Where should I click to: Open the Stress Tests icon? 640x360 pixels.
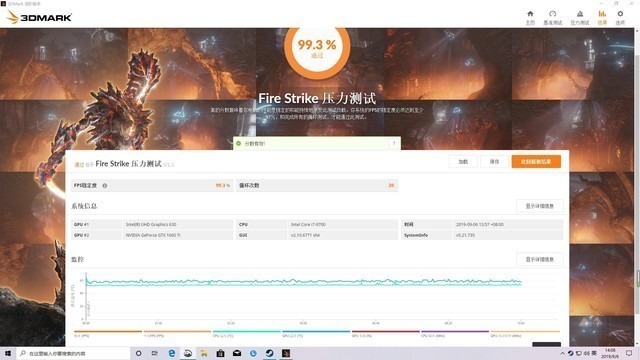point(580,17)
